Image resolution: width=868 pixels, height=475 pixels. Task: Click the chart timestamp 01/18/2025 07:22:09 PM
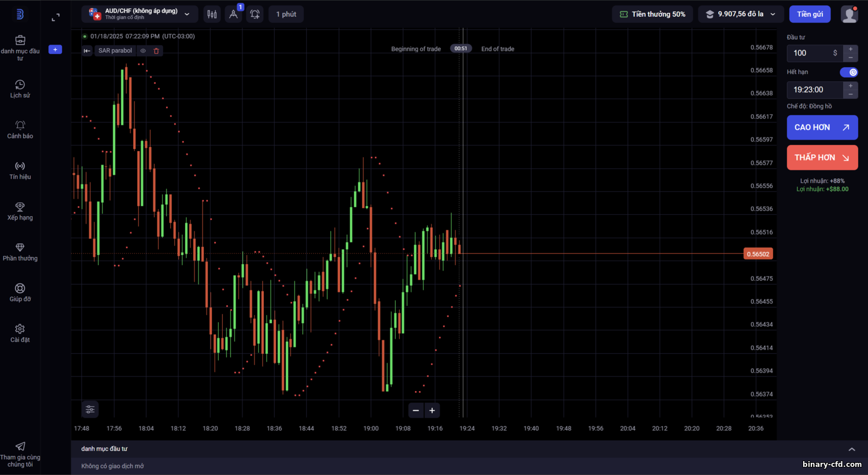click(x=142, y=36)
